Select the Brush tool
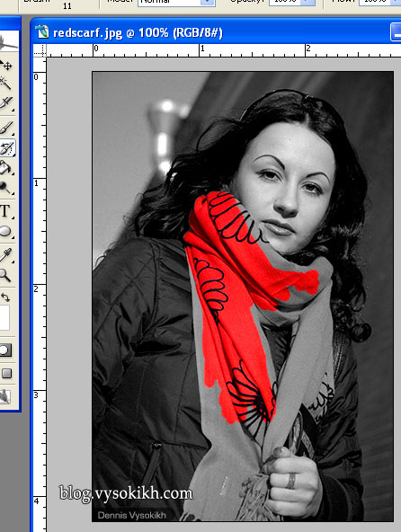The image size is (401, 532). pos(6,128)
